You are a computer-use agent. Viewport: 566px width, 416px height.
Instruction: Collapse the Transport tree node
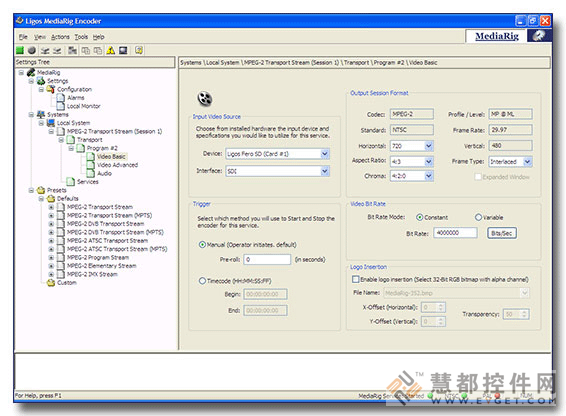point(61,140)
